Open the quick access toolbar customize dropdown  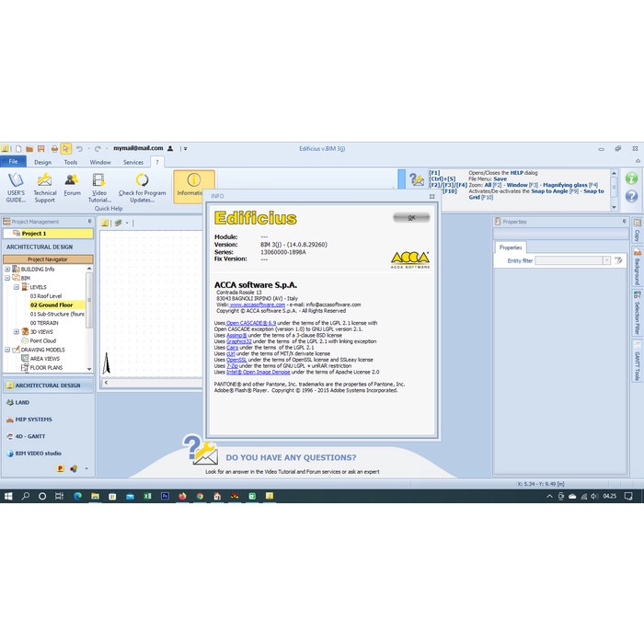186,149
